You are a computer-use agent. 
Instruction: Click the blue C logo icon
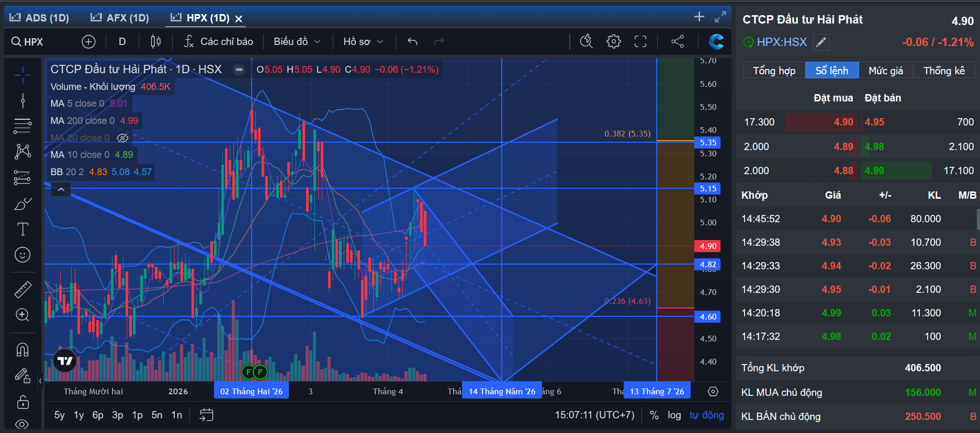click(x=716, y=41)
